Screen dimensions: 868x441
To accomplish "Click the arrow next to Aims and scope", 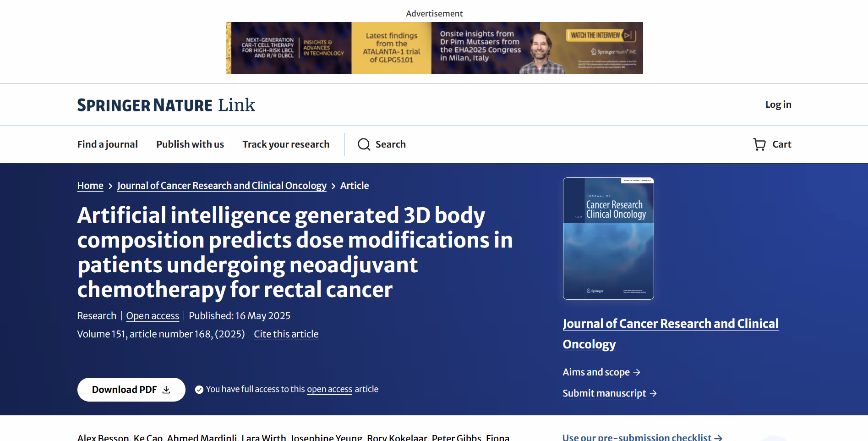I will [x=637, y=372].
